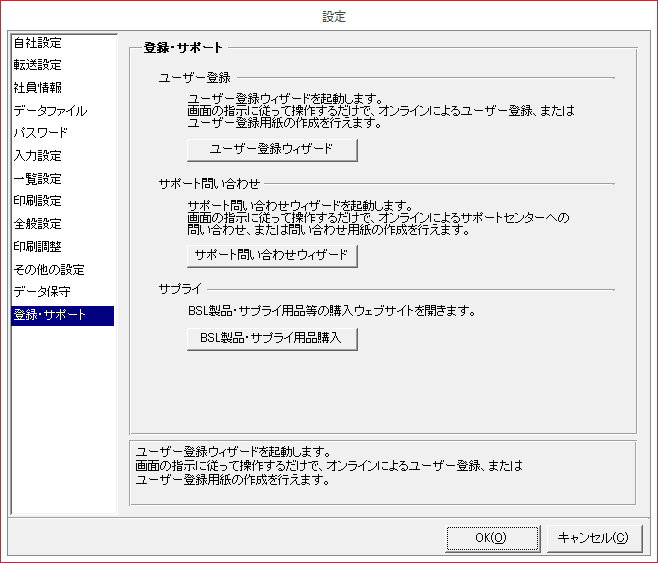Open the 転送設定 category
Screen dimensions: 658x563
pos(63,65)
